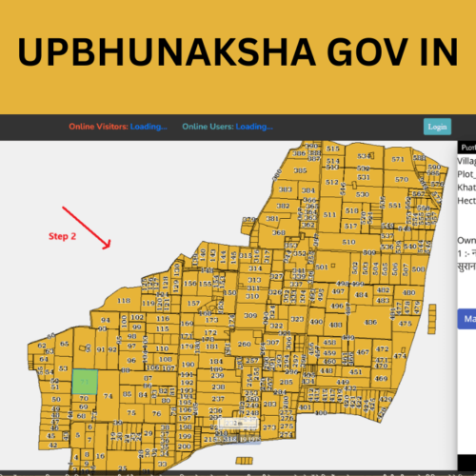Pick plot '314' on the map

255,268
